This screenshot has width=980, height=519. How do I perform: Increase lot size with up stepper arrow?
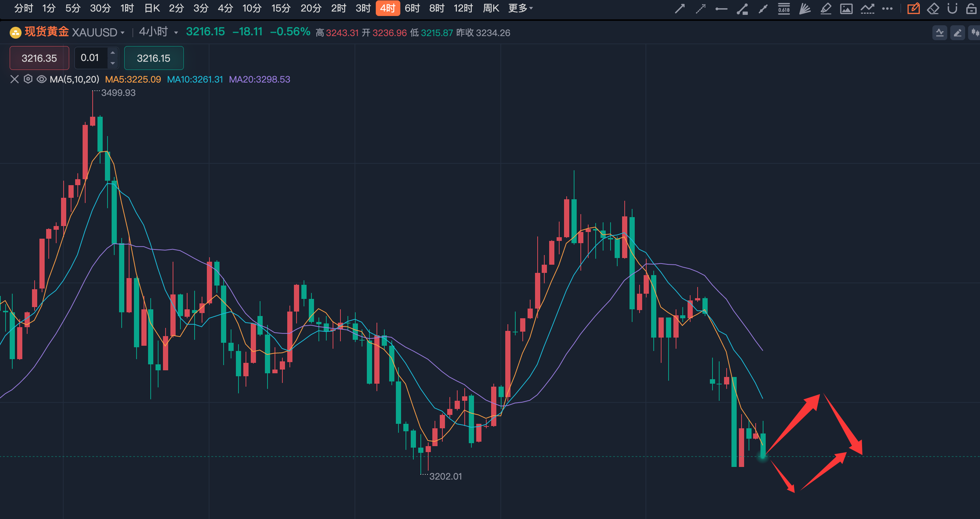click(113, 52)
